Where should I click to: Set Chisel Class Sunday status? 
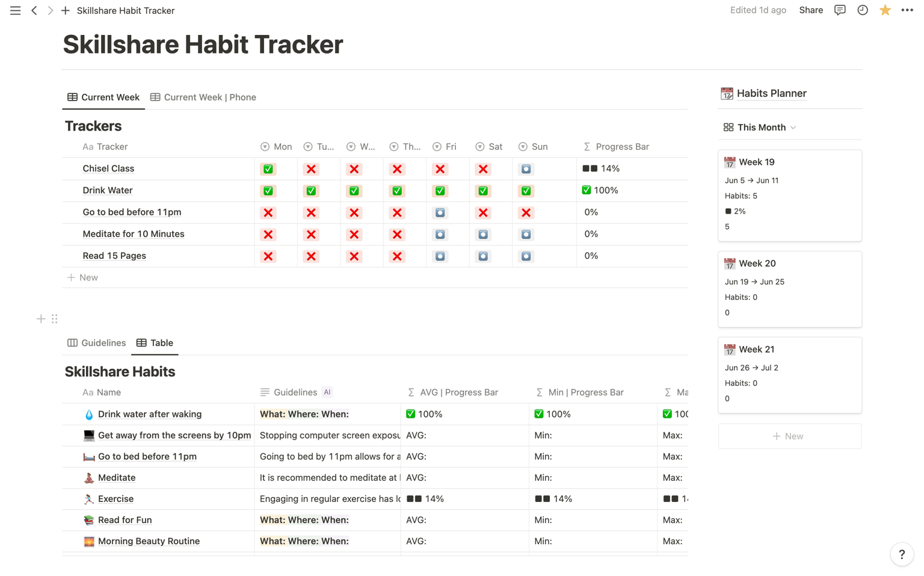pyautogui.click(x=526, y=169)
